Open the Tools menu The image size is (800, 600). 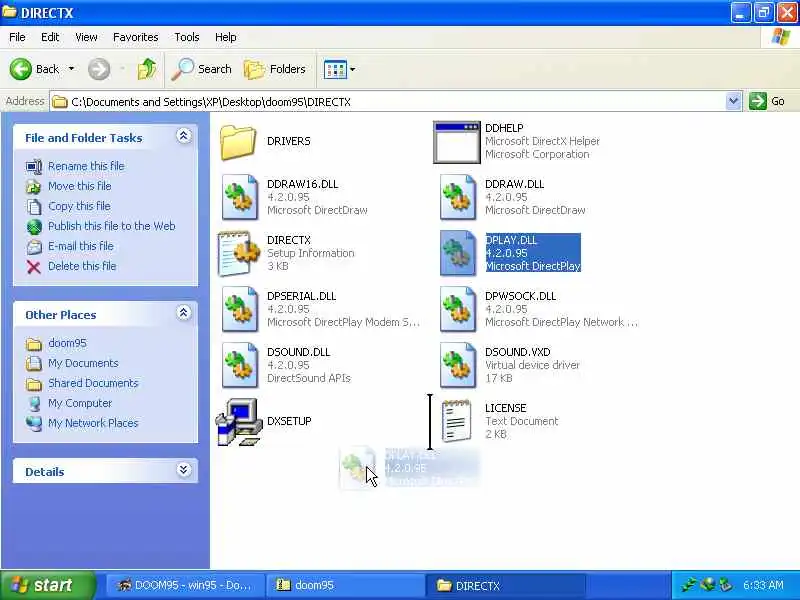(x=187, y=37)
